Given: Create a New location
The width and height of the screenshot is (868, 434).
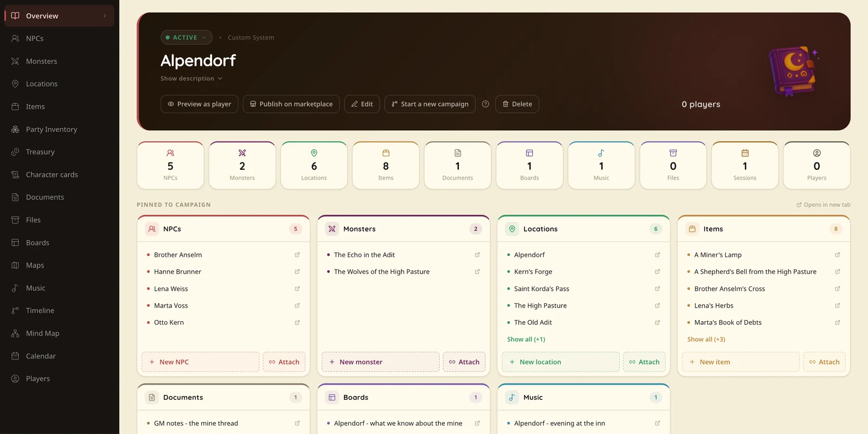Looking at the screenshot, I should 561,362.
